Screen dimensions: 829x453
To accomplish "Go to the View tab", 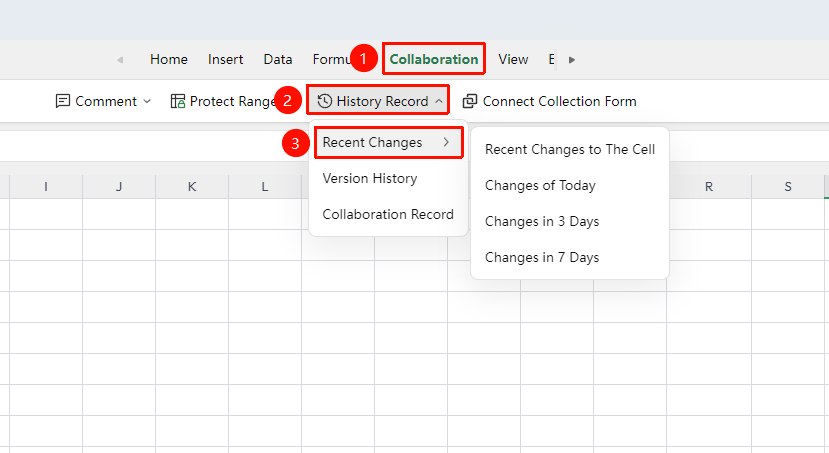I will tap(513, 59).
